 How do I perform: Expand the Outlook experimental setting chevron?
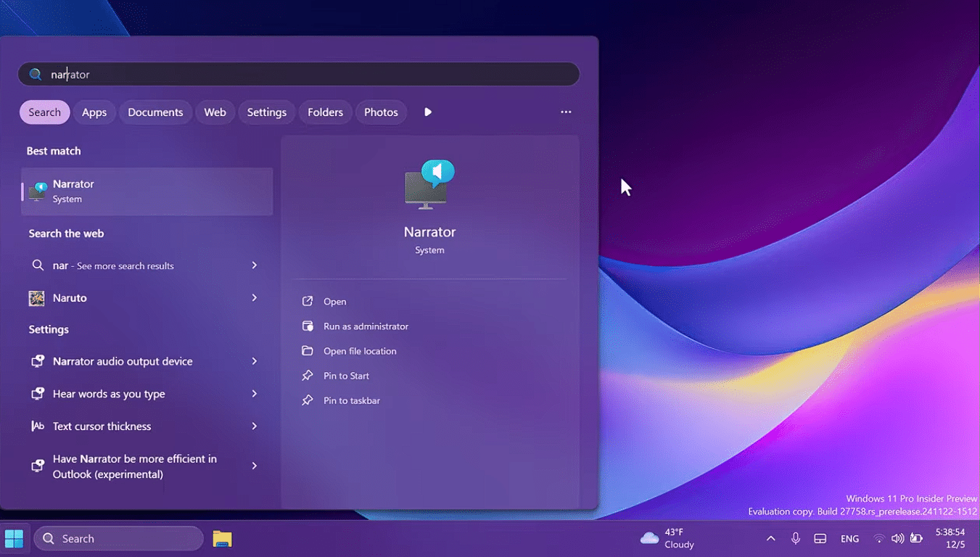point(255,466)
